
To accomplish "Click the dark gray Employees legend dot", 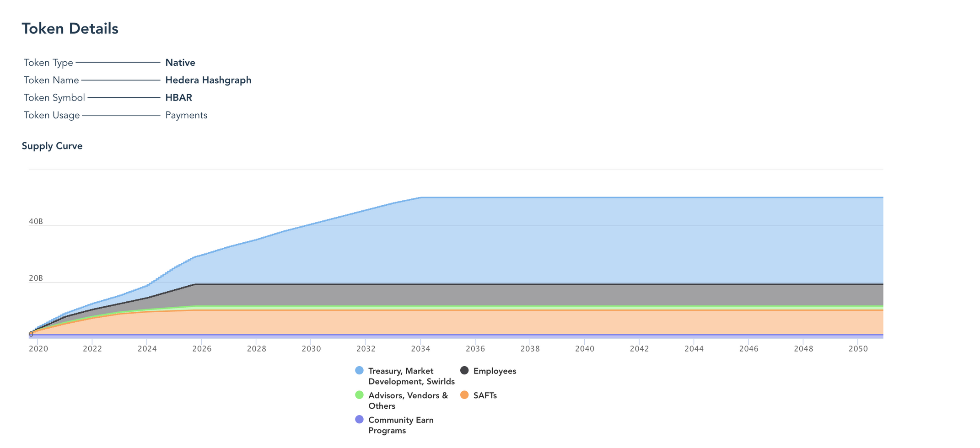I will click(x=464, y=370).
